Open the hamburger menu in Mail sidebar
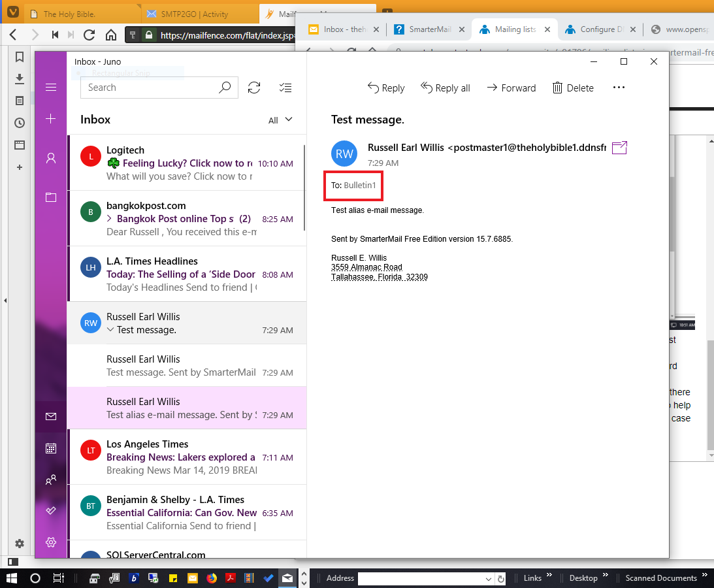Screen dimensions: 714x588 pyautogui.click(x=51, y=88)
